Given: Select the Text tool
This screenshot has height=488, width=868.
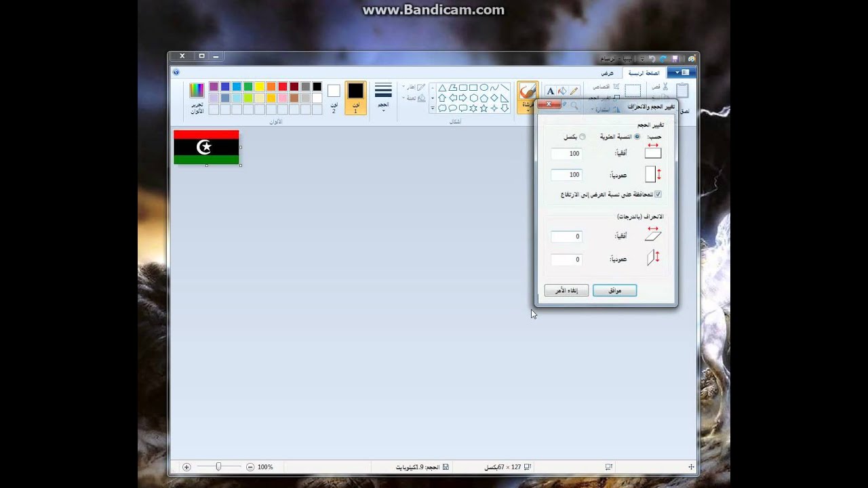Looking at the screenshot, I should pyautogui.click(x=551, y=91).
